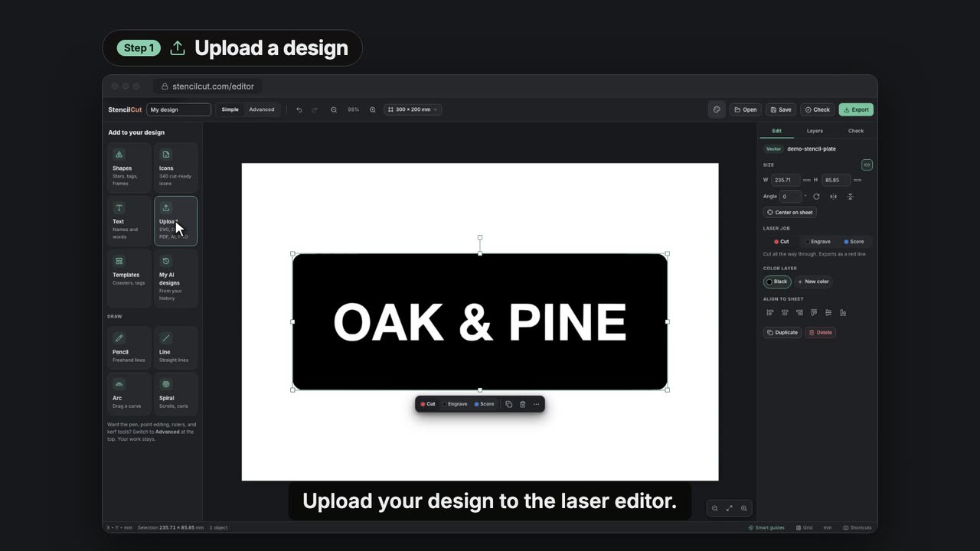The width and height of the screenshot is (980, 551).
Task: Edit the My design name field
Action: tap(178, 109)
